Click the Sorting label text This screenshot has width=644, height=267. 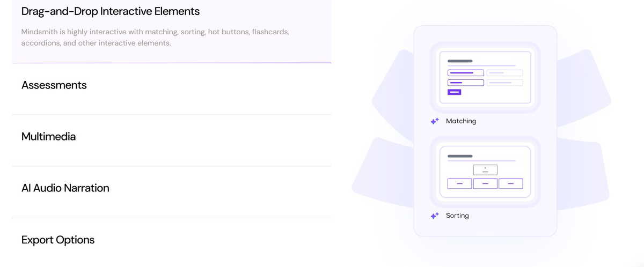(x=457, y=216)
